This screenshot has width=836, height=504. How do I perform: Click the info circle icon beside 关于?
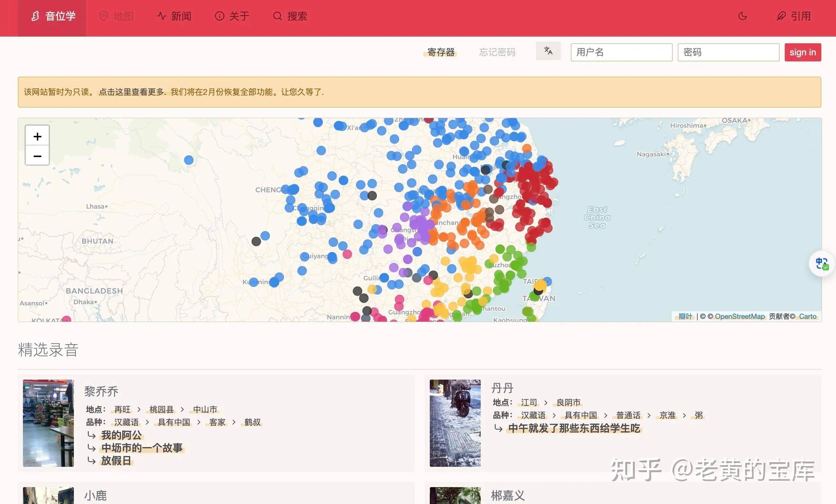[220, 16]
